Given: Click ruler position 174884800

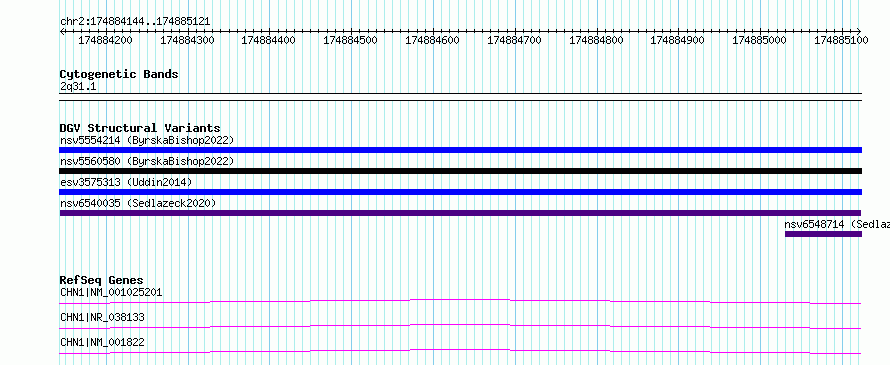Looking at the screenshot, I should pyautogui.click(x=596, y=41).
